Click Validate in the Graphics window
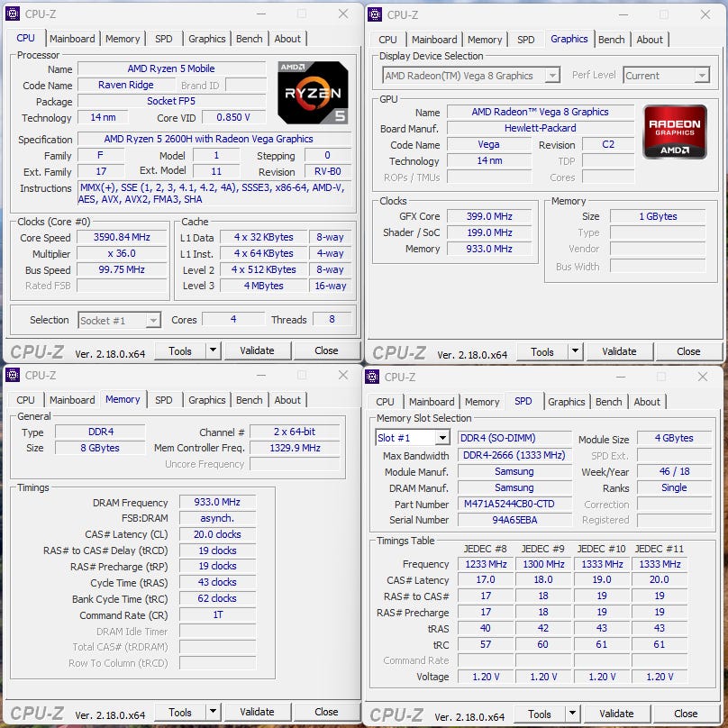Screen dimensions: 728x728 point(619,351)
